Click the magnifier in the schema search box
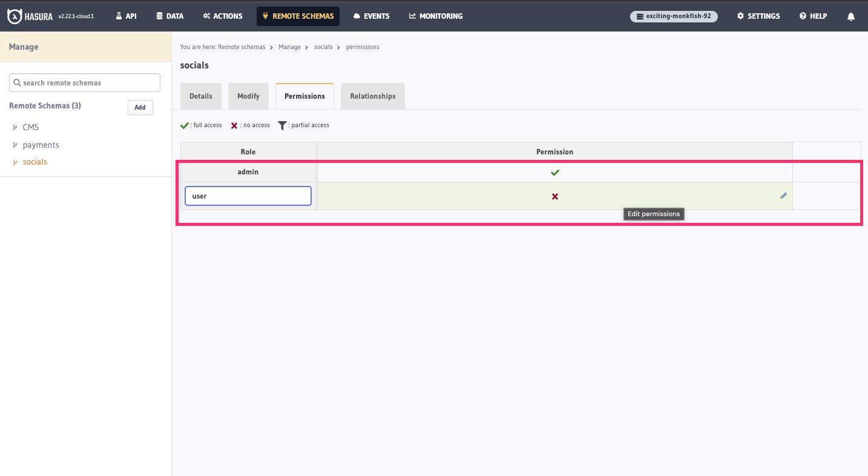Screen dimensions: 868x476 click(18, 82)
